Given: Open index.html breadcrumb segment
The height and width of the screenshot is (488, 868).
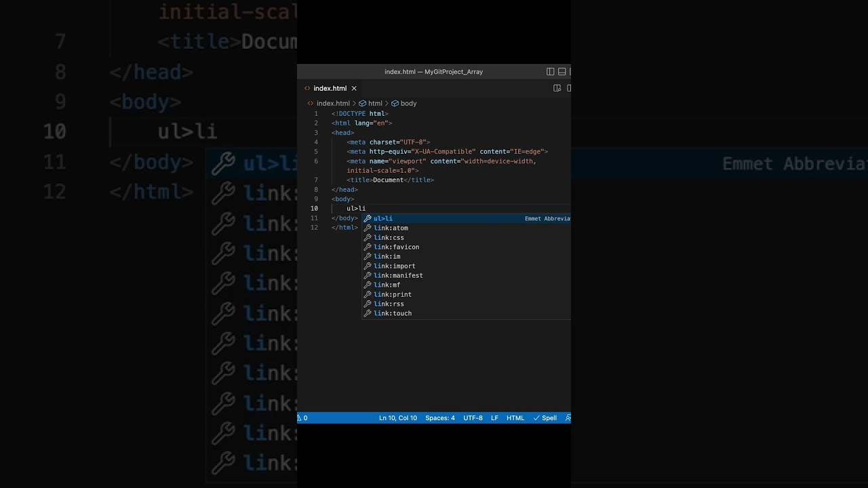Looking at the screenshot, I should (333, 104).
